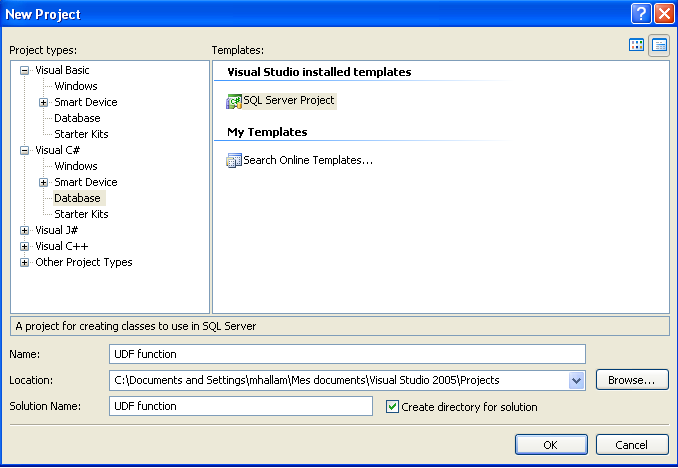This screenshot has height=468, width=678.
Task: Select Smart Device label under Visual C#
Action: (86, 182)
